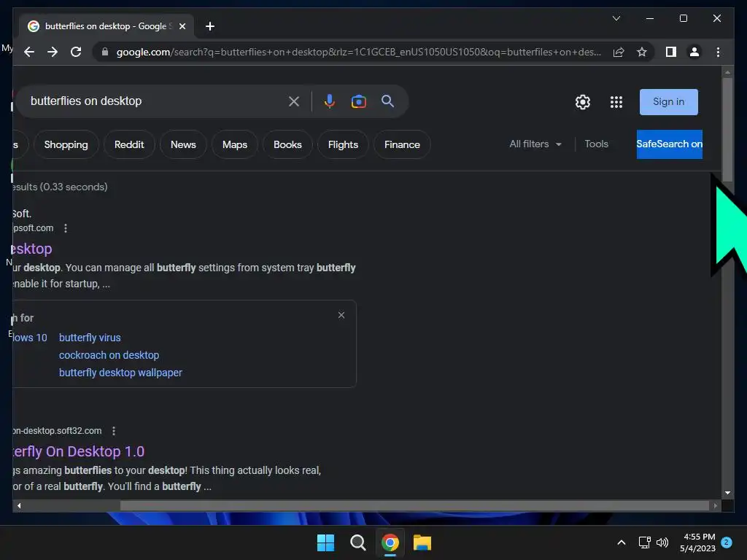Image resolution: width=747 pixels, height=560 pixels.
Task: Show hidden system tray icons
Action: coord(622,542)
